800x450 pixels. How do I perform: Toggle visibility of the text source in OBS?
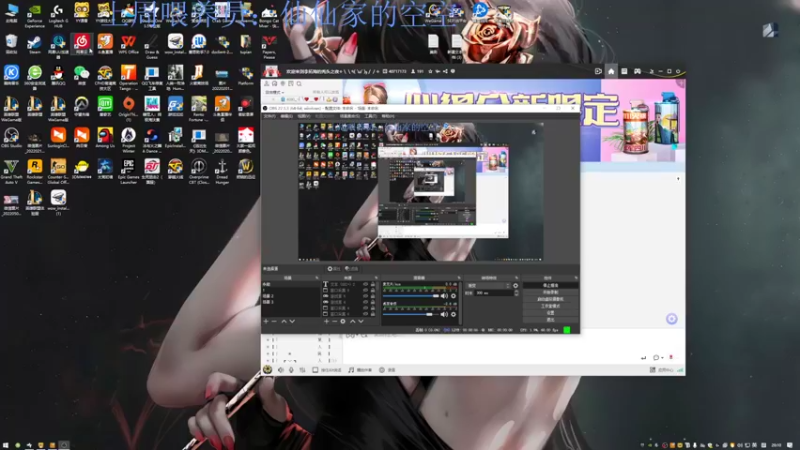[365, 284]
